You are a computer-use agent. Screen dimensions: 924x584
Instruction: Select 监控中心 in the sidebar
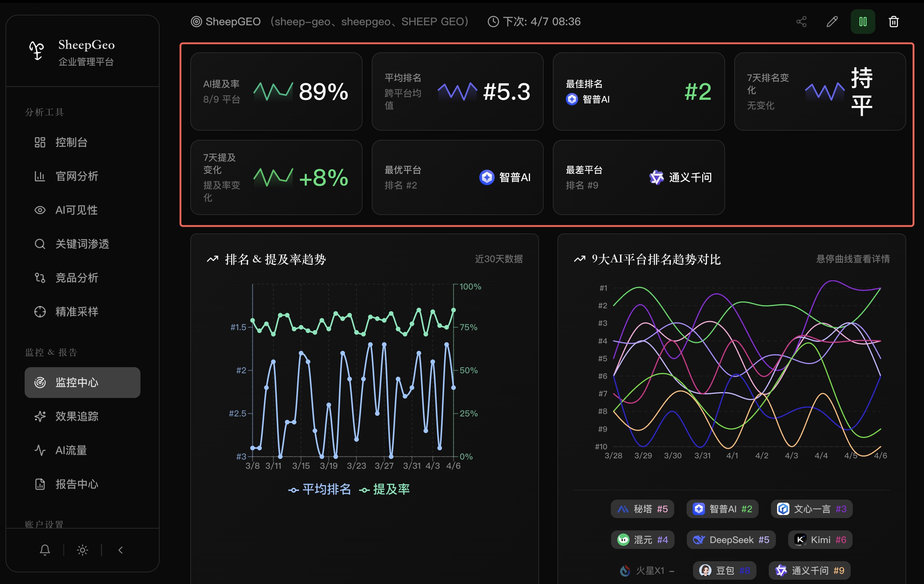(83, 382)
